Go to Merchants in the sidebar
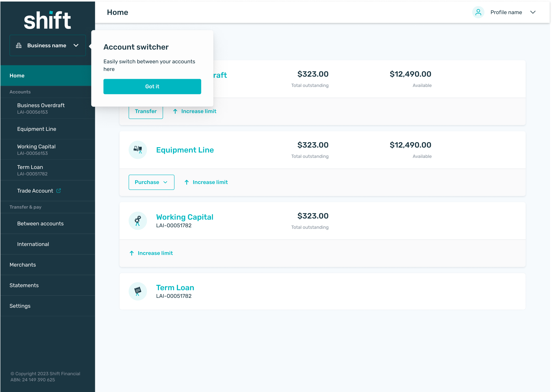This screenshot has height=392, width=552. click(23, 265)
